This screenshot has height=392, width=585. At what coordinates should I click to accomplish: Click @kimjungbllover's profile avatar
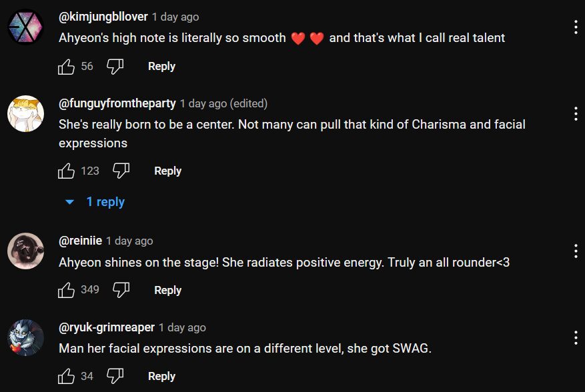tap(26, 27)
